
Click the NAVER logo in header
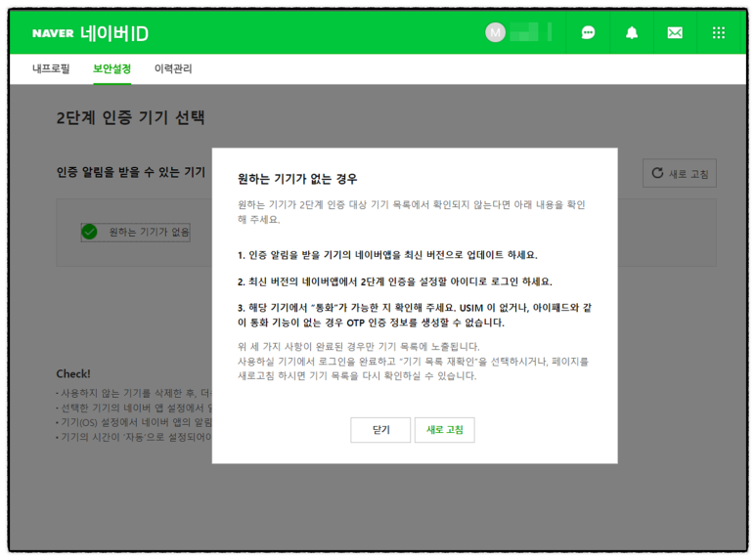tap(53, 33)
